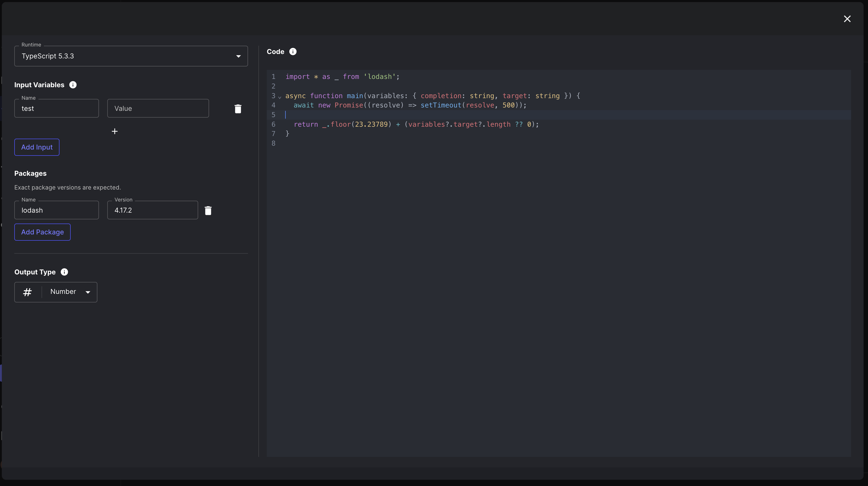
Task: Click the Output Type info icon
Action: point(64,272)
